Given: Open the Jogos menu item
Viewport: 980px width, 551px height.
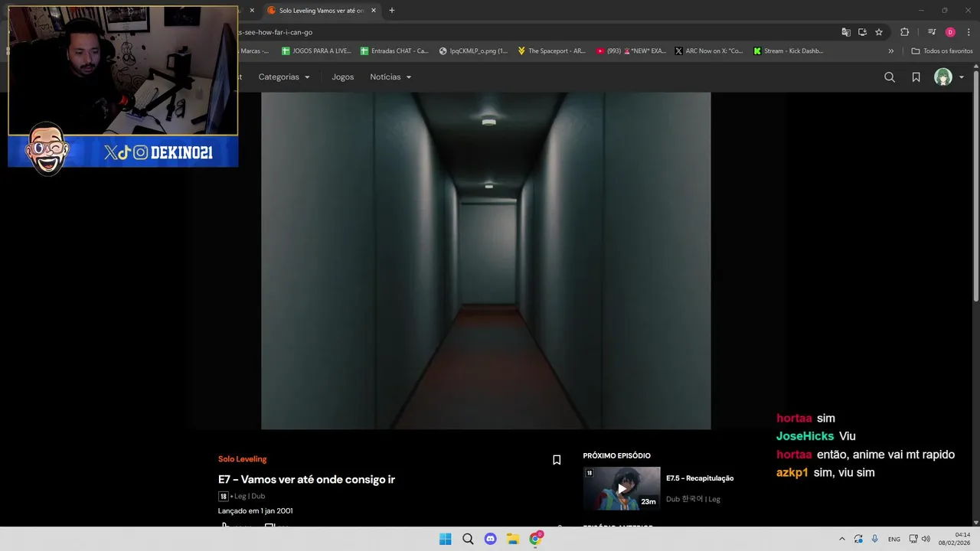Looking at the screenshot, I should click(x=342, y=77).
